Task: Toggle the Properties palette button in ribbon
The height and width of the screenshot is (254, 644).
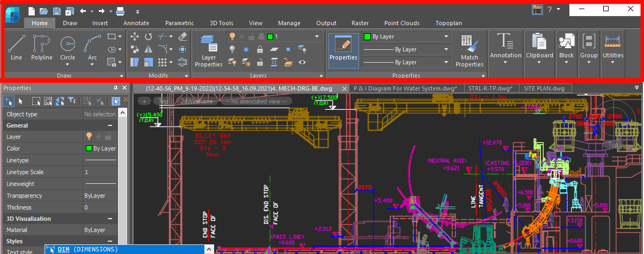Action: pos(343,51)
